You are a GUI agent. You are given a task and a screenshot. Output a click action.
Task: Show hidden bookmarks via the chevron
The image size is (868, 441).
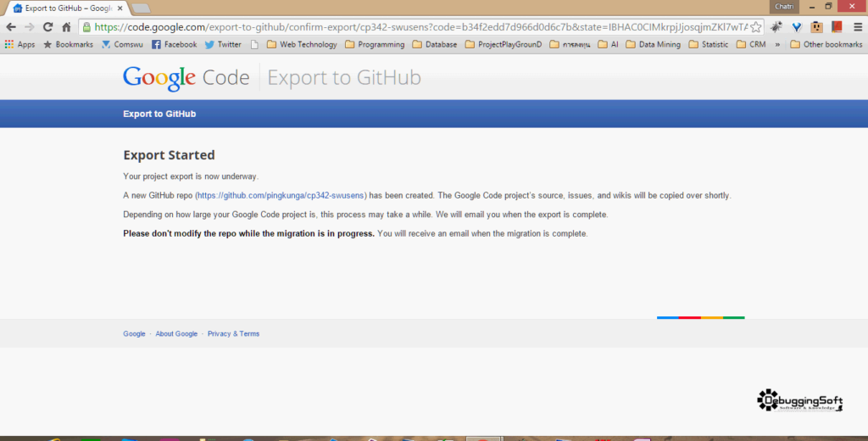[x=777, y=44]
